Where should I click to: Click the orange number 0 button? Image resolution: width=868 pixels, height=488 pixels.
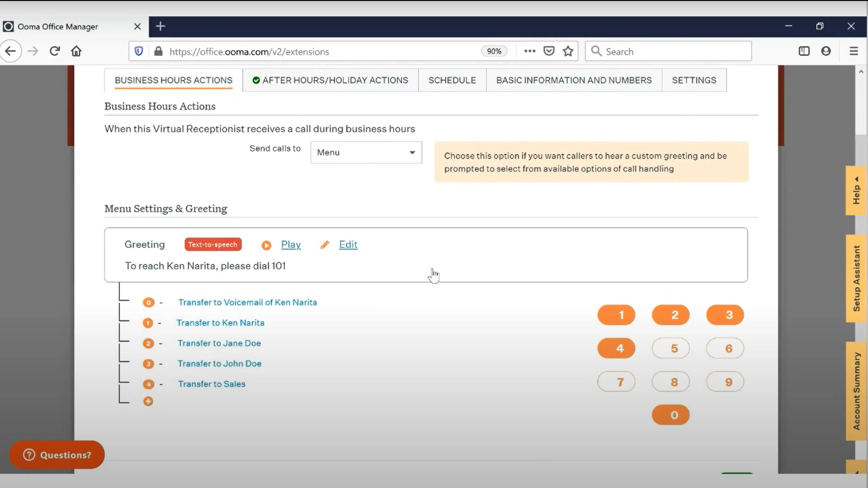point(672,415)
